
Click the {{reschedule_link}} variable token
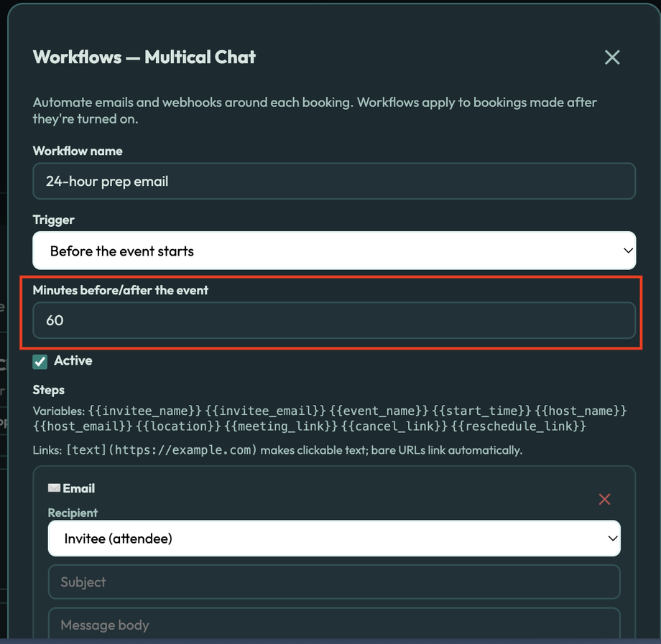[519, 426]
